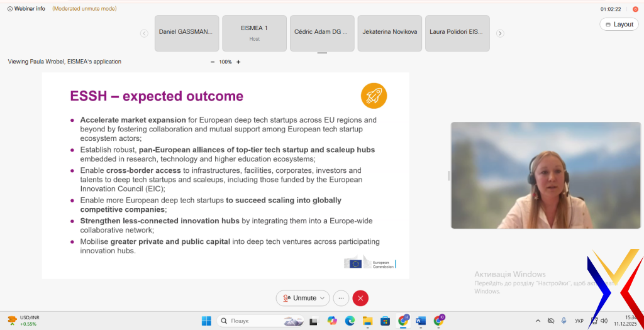Show hidden system tray icons
Image resolution: width=644 pixels, height=330 pixels.
click(538, 321)
